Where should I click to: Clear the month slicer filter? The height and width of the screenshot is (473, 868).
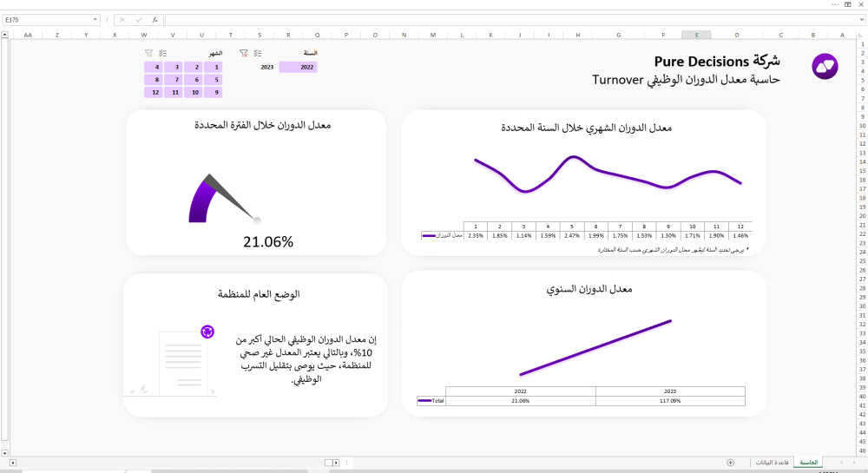(x=148, y=53)
